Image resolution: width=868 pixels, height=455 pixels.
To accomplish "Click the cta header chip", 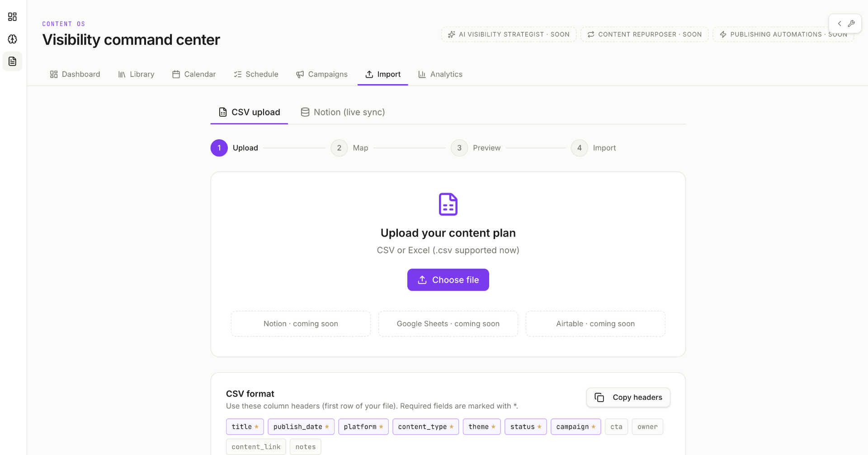I will pos(617,427).
